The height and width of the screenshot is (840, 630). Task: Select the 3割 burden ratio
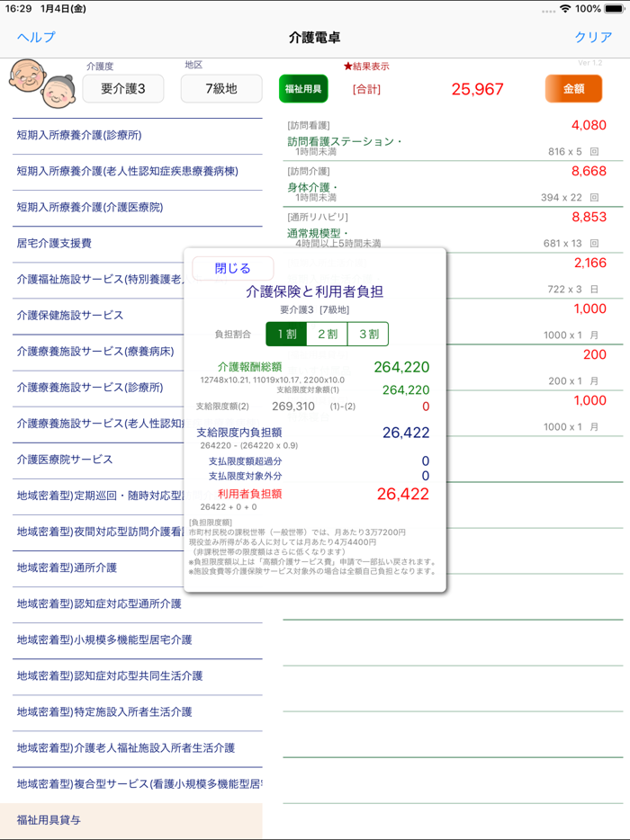(368, 334)
